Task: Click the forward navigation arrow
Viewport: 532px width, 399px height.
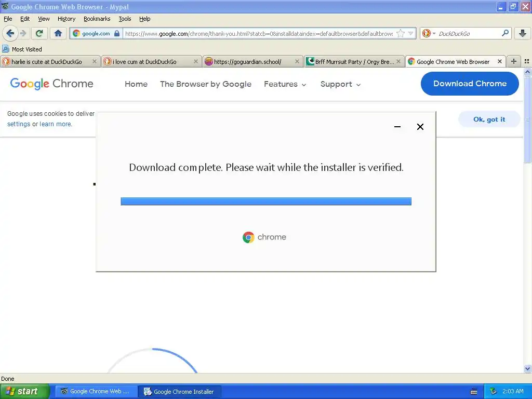Action: point(23,33)
